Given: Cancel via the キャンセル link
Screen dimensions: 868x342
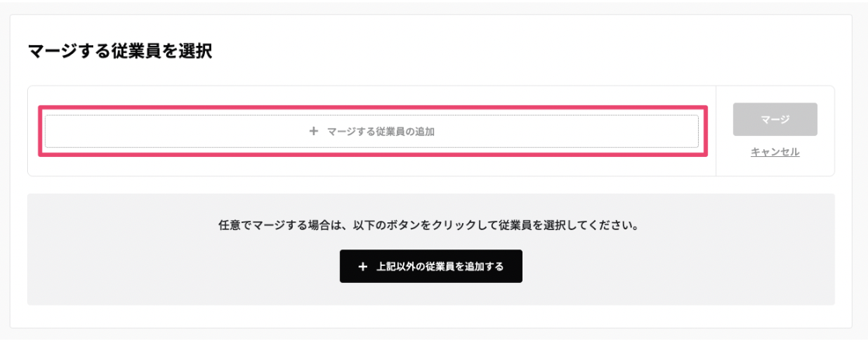Looking at the screenshot, I should click(x=775, y=152).
